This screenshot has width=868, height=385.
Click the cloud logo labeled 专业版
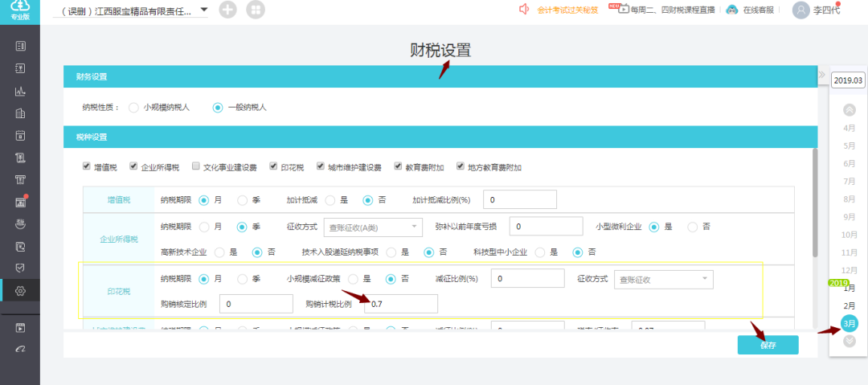20,11
